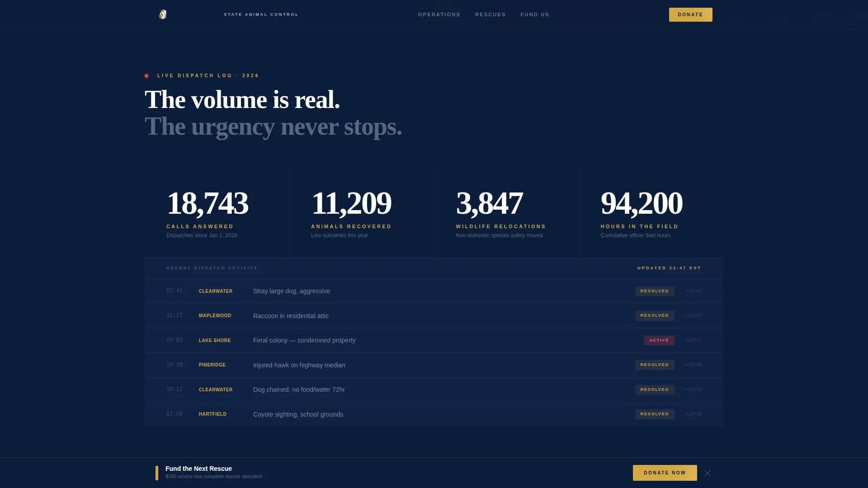Click the 18,743 calls answered figure

coord(208,203)
